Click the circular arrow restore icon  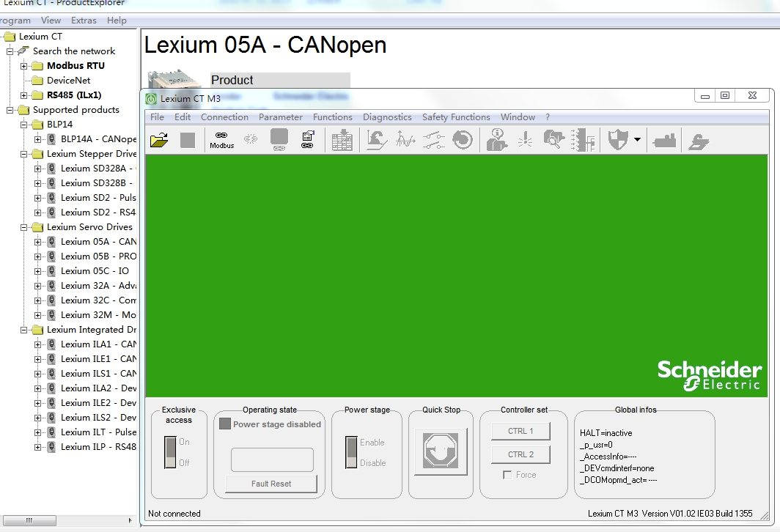click(463, 140)
